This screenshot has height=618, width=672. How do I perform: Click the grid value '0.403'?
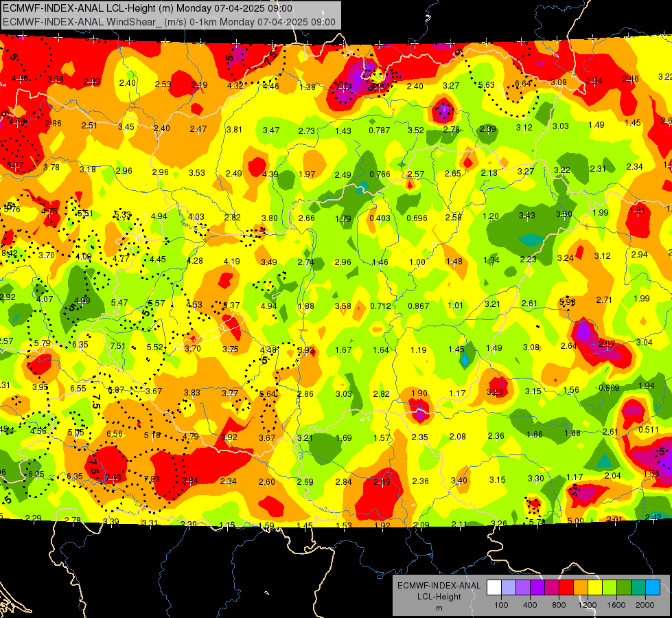click(380, 218)
